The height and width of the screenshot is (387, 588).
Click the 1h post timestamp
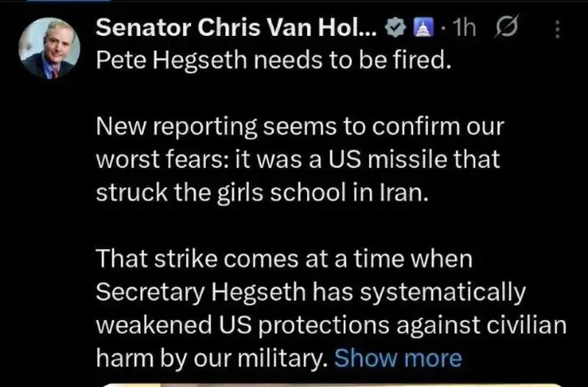pyautogui.click(x=464, y=29)
